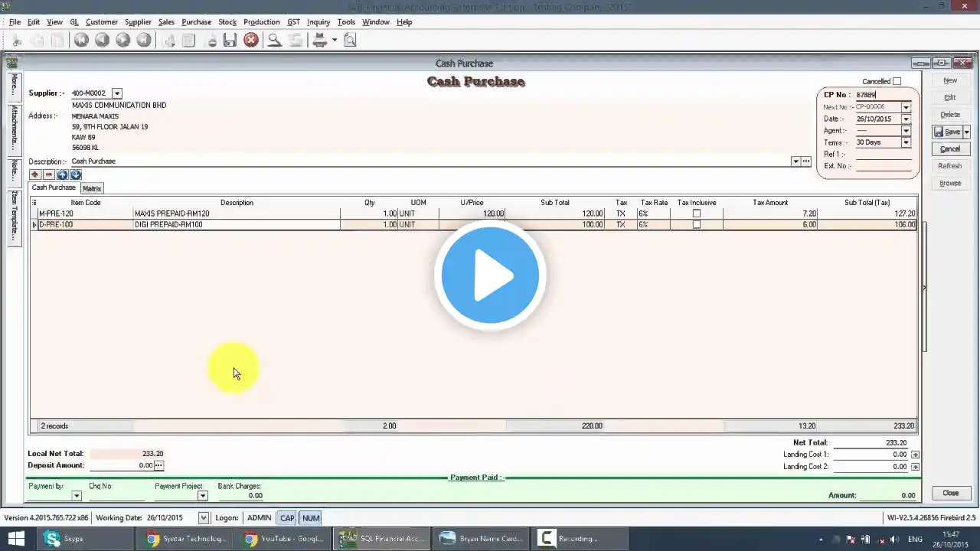
Task: Click the Browse button
Action: pyautogui.click(x=950, y=184)
